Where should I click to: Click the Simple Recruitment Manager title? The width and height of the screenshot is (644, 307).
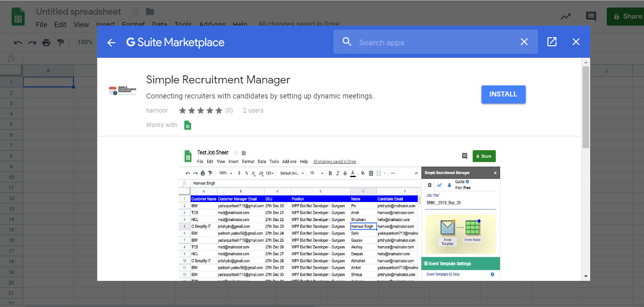218,79
